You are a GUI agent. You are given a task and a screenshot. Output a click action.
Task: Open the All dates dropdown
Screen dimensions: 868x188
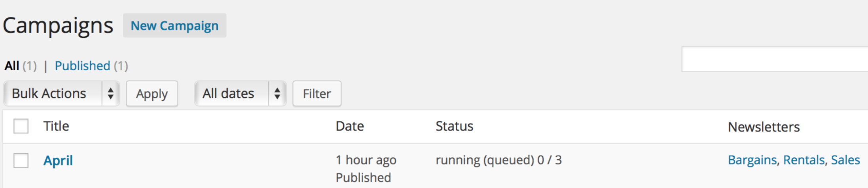coord(240,94)
